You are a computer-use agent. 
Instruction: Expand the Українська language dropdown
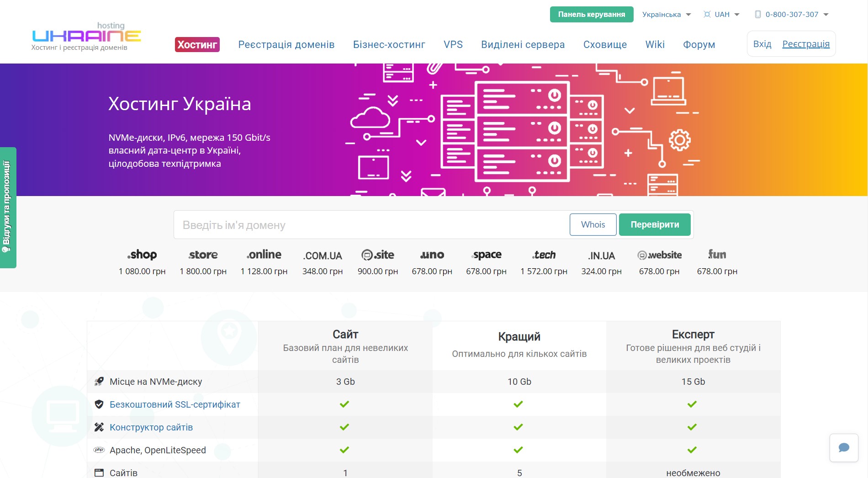pyautogui.click(x=666, y=15)
